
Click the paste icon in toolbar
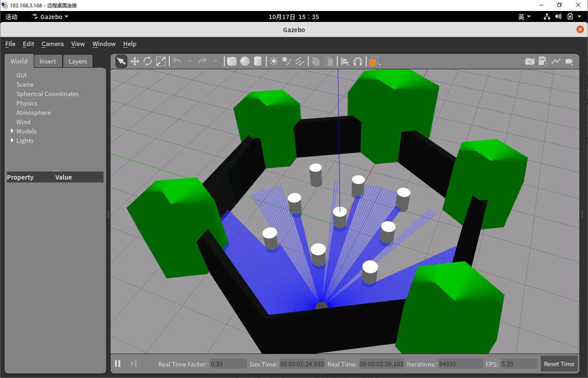click(x=329, y=62)
